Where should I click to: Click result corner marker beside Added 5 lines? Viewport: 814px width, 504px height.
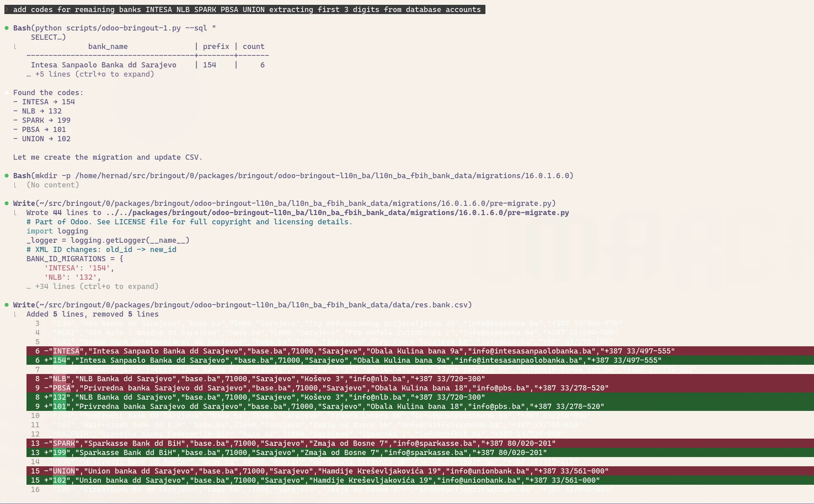tap(15, 314)
